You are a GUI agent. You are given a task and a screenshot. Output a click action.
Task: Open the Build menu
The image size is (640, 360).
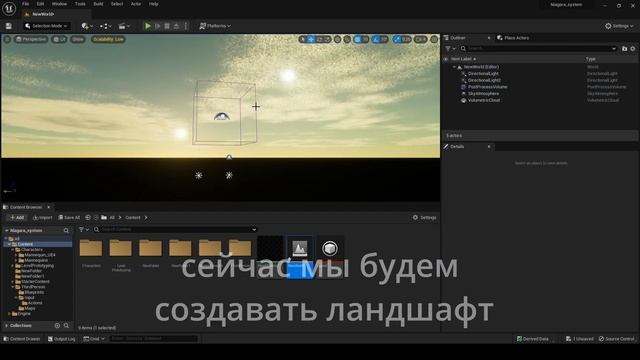click(x=98, y=4)
